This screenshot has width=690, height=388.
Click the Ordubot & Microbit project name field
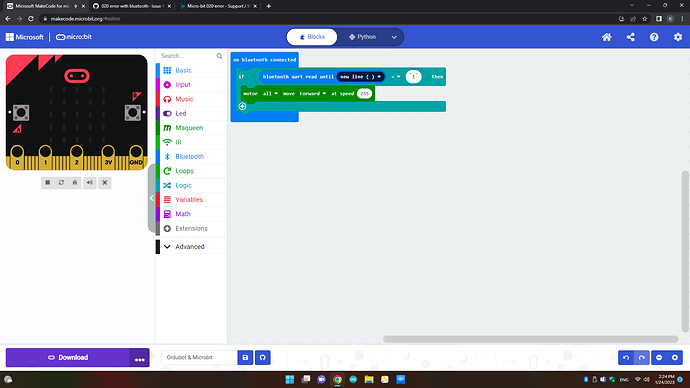point(199,358)
